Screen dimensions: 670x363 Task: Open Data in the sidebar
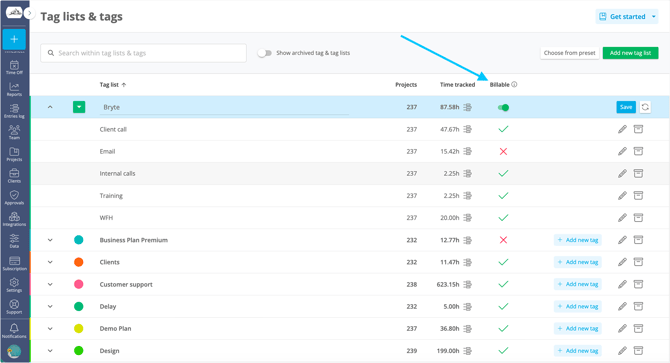coord(14,241)
